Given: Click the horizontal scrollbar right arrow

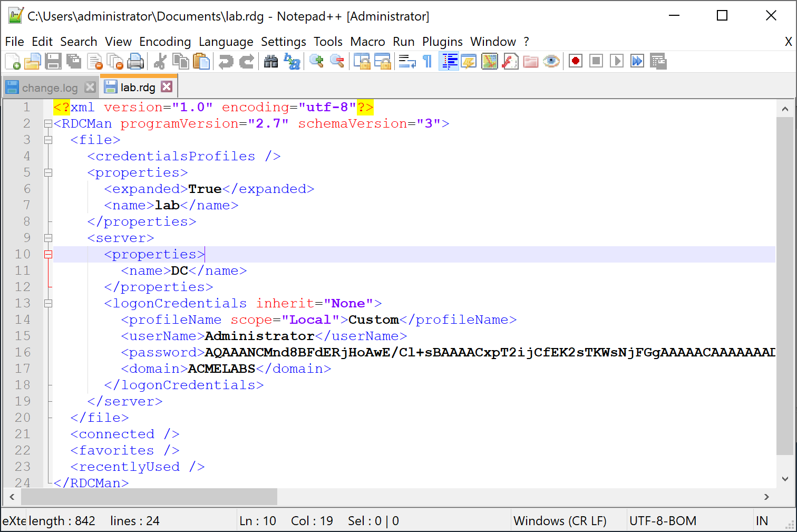Looking at the screenshot, I should click(766, 497).
